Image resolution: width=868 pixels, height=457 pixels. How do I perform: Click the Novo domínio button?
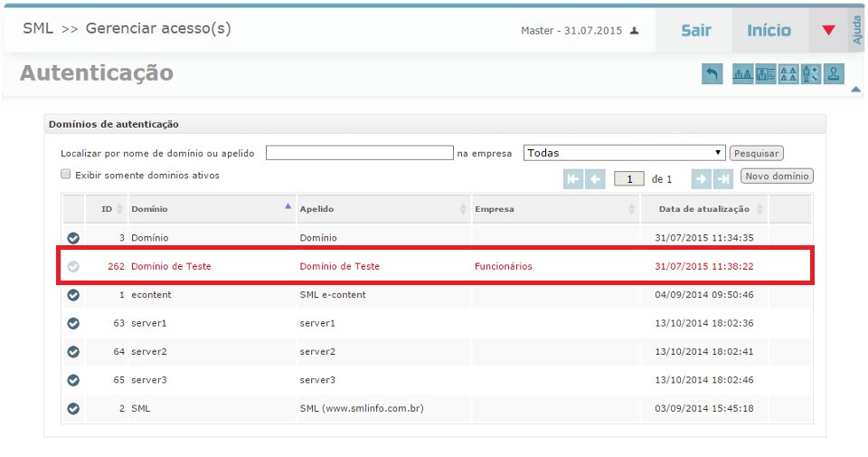(x=777, y=176)
